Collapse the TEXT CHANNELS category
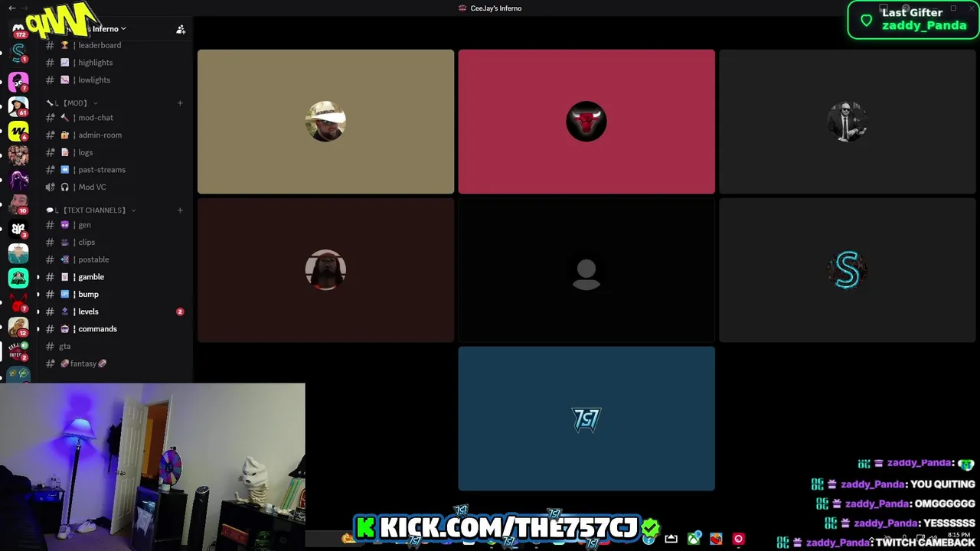The width and height of the screenshot is (980, 551). tap(92, 210)
